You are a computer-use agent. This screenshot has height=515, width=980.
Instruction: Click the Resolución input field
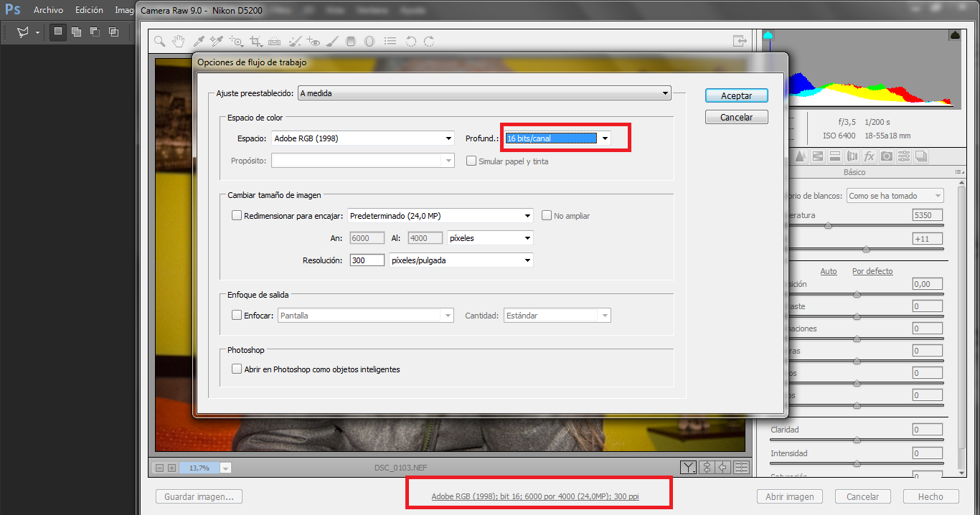coord(367,260)
